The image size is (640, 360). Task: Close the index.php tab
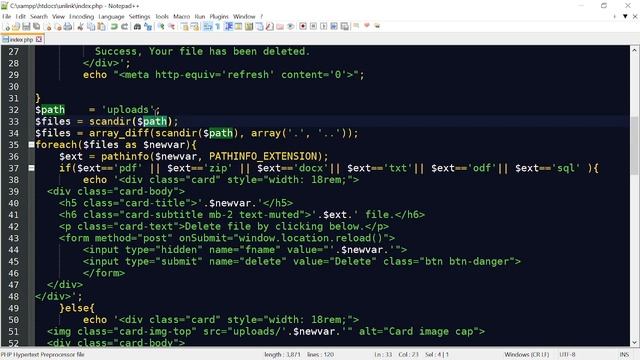pyautogui.click(x=39, y=40)
